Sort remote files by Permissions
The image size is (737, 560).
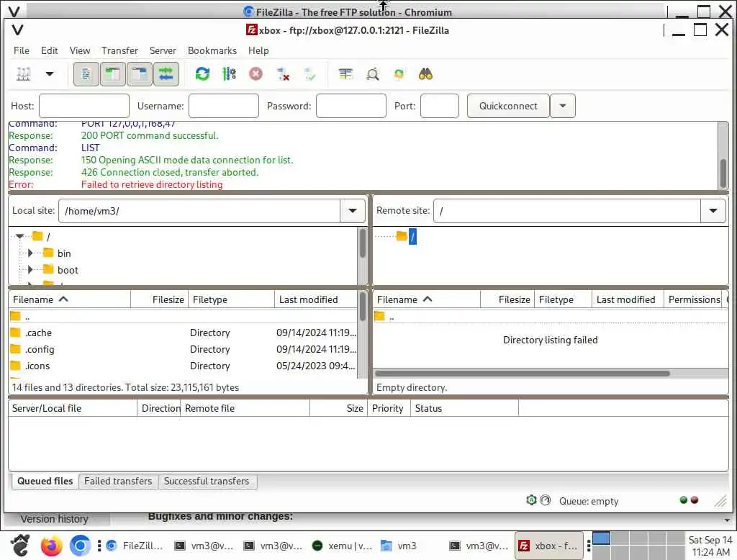pyautogui.click(x=694, y=299)
